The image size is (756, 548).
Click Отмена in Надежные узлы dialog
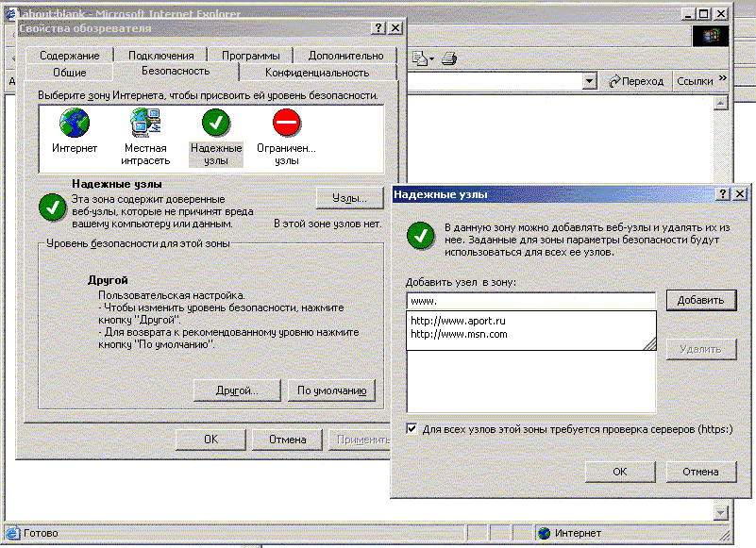coord(701,472)
